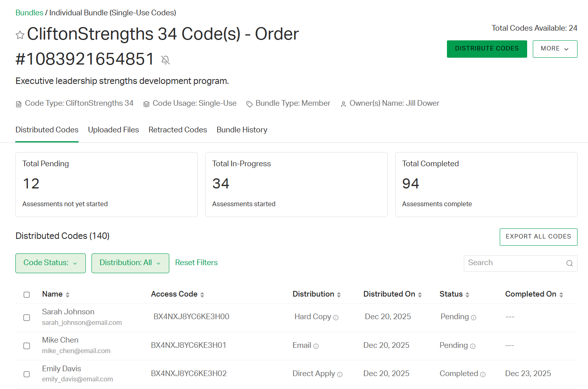Select Mike Chen's row checkbox
Screen dimensions: 588x389
(27, 346)
